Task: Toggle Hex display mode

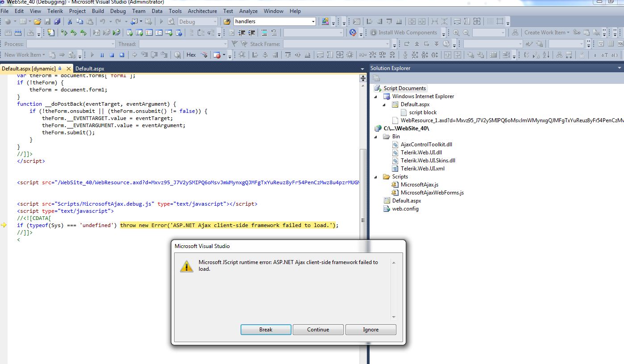Action: coord(191,55)
